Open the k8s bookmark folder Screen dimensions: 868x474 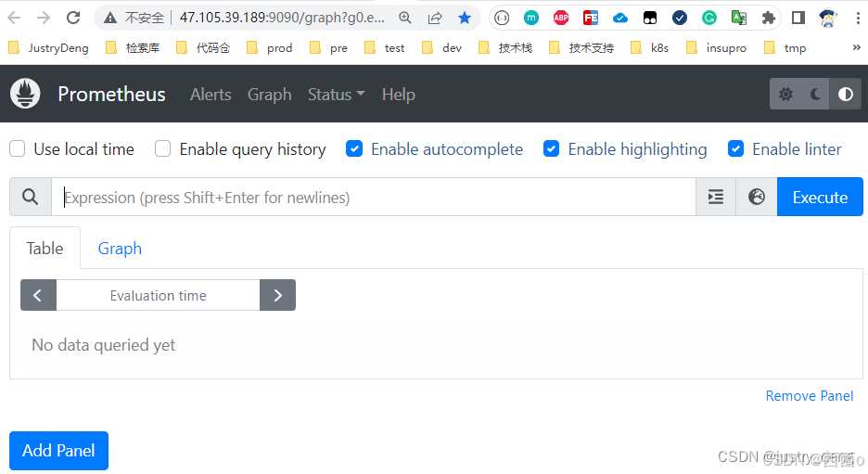(x=650, y=47)
